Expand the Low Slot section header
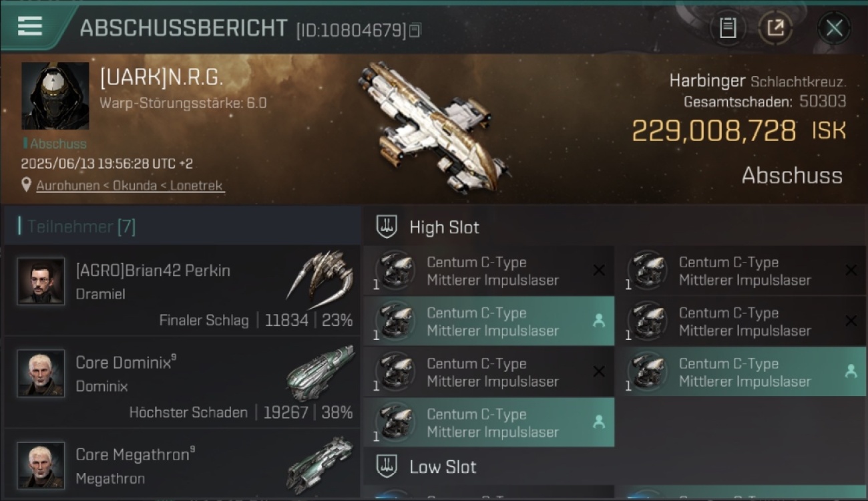Screen dimensions: 868x501 [x=614, y=466]
